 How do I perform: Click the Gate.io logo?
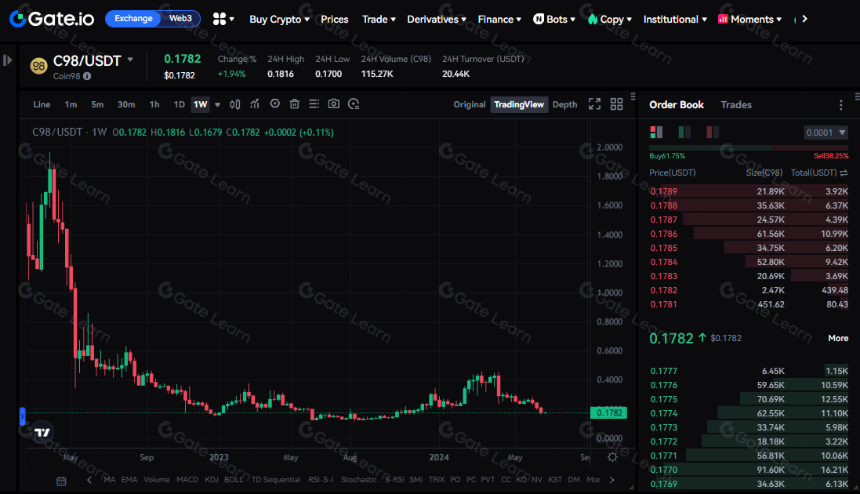click(52, 19)
